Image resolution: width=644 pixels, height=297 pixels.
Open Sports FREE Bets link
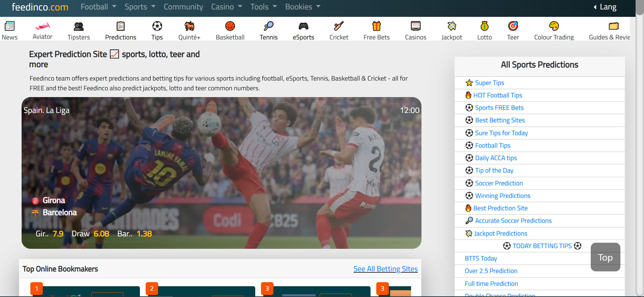pos(499,108)
